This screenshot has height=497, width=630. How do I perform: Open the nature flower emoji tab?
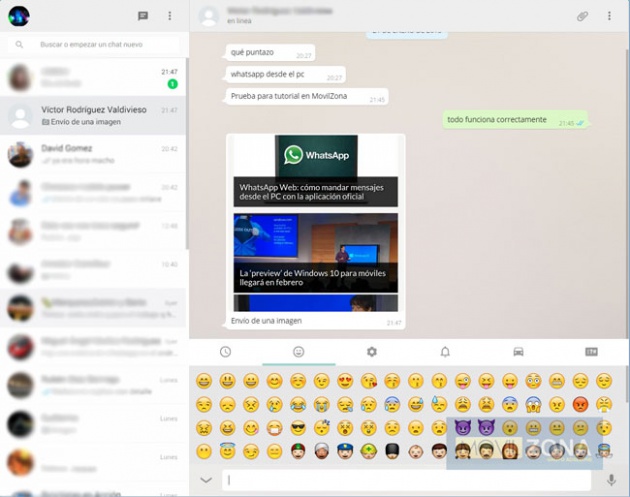click(372, 352)
